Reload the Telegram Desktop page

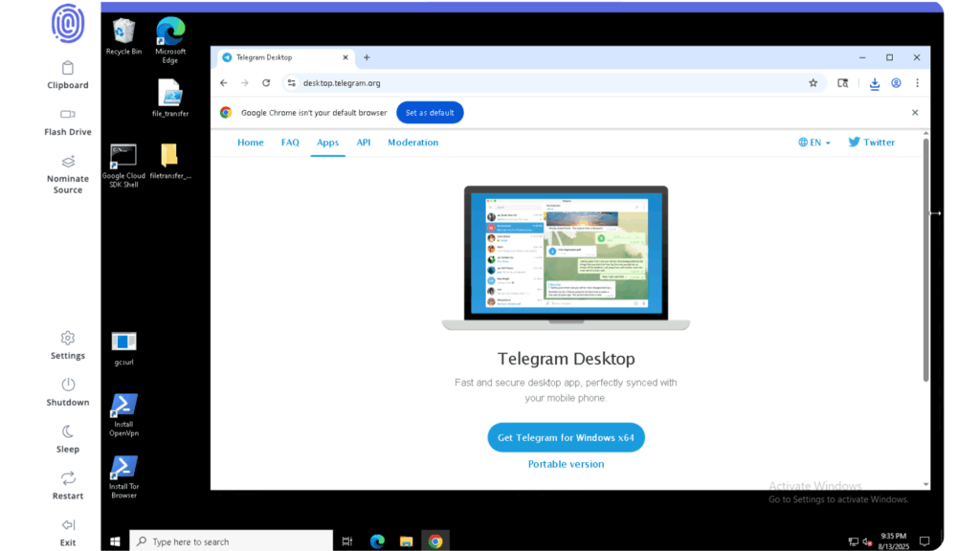[x=266, y=83]
